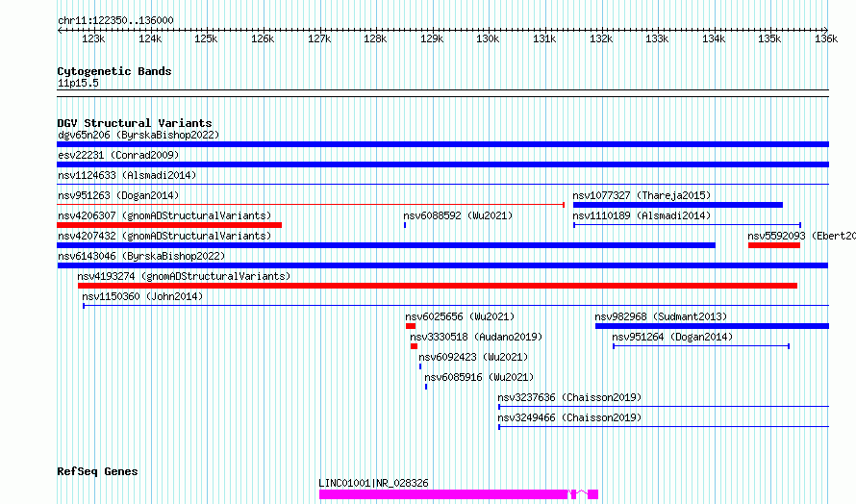
Task: Select the nsv3249466 thin blue line
Action: pos(664,427)
